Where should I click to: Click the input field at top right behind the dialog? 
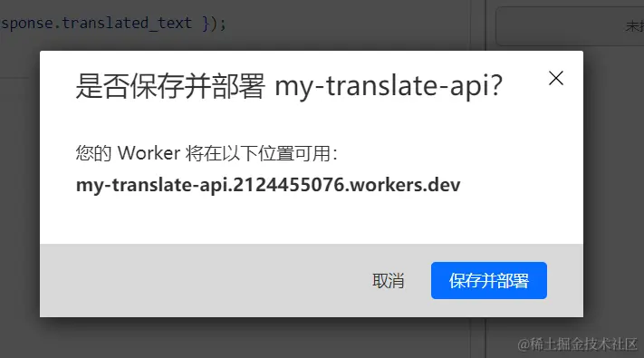click(x=570, y=26)
